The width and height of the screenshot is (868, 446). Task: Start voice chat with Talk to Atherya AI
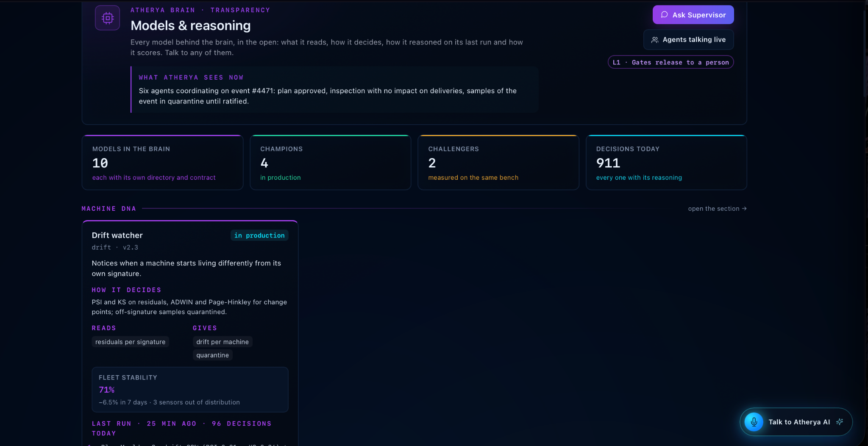tap(796, 422)
